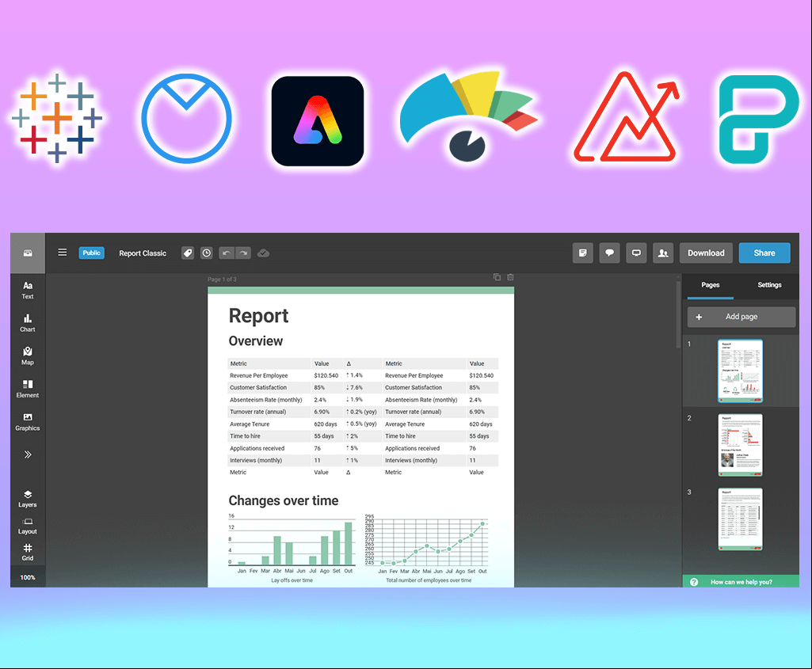
Task: Select the Graphics tool
Action: click(28, 422)
